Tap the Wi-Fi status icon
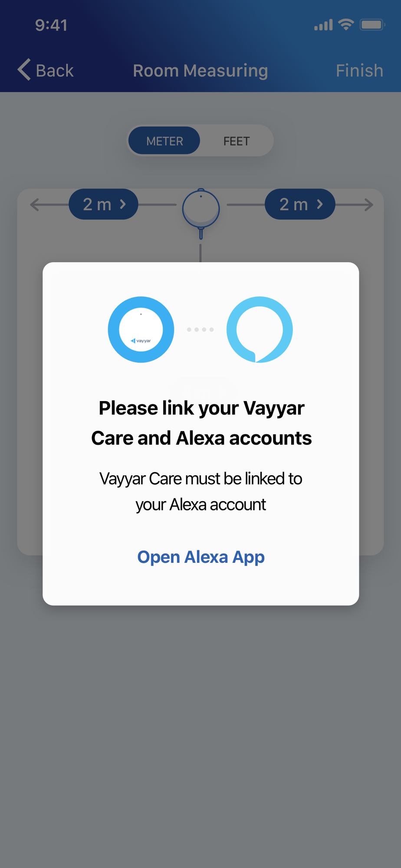Image resolution: width=401 pixels, height=868 pixels. tap(346, 25)
